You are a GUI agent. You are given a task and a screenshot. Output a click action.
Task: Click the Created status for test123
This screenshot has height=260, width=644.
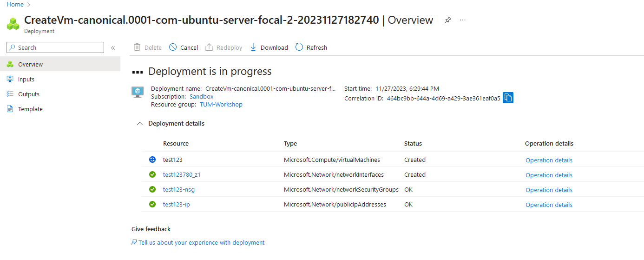(415, 160)
